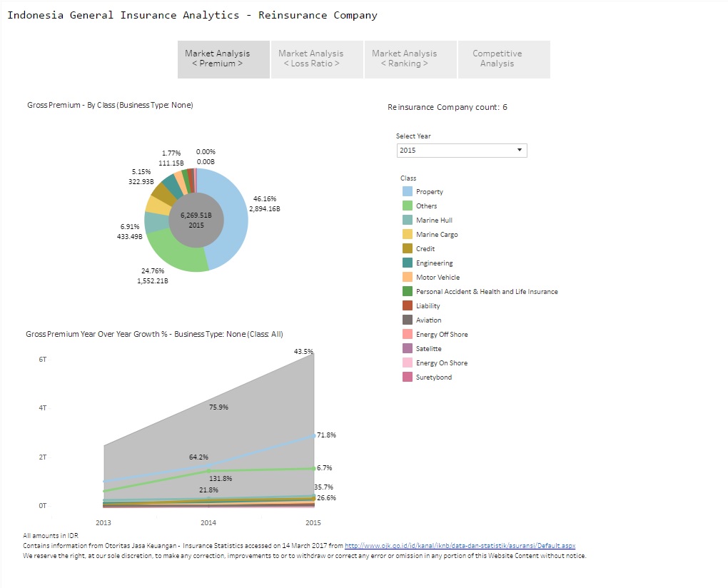728x588 pixels.
Task: Select the Engineering legend swatch
Action: pos(408,263)
